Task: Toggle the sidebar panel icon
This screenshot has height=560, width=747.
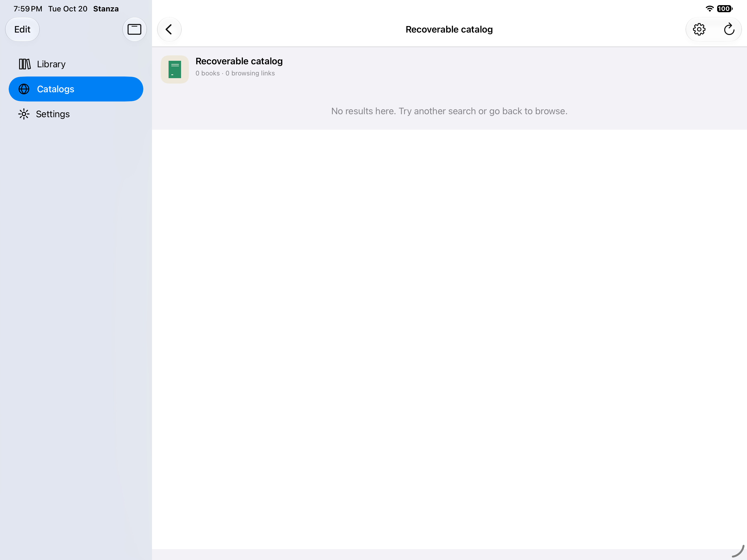Action: [x=134, y=29]
